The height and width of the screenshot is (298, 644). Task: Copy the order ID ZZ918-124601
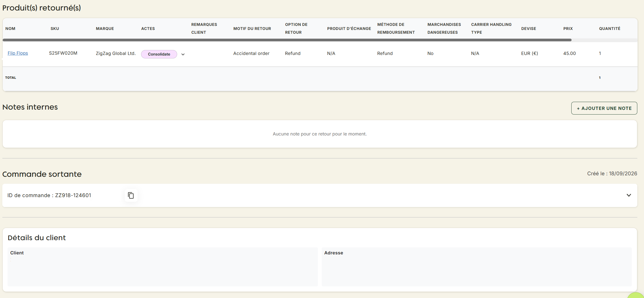coord(131,195)
